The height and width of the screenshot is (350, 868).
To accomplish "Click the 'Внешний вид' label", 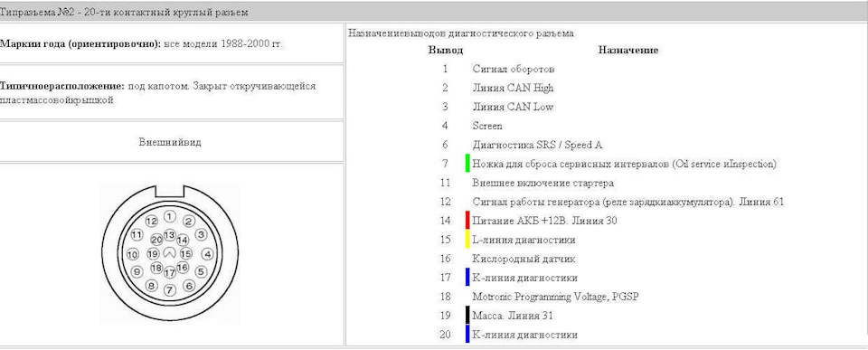I will [170, 142].
